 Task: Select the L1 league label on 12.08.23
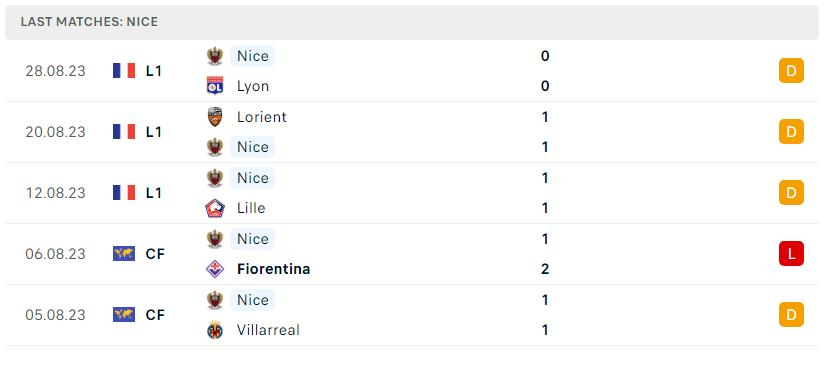pyautogui.click(x=153, y=193)
